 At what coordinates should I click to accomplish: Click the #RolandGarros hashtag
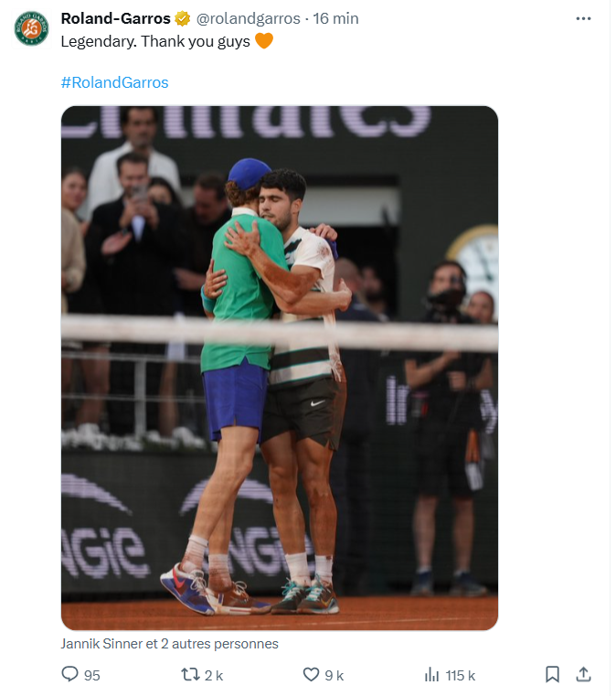tap(114, 82)
